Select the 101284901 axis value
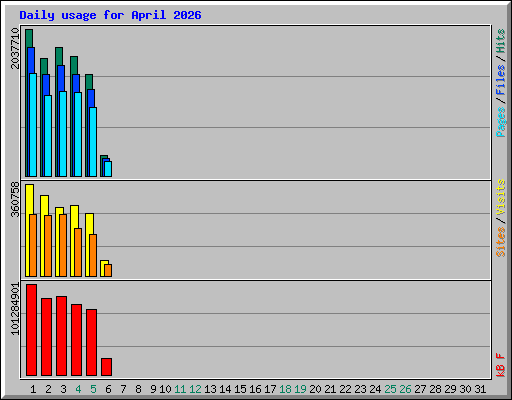 click(15, 309)
